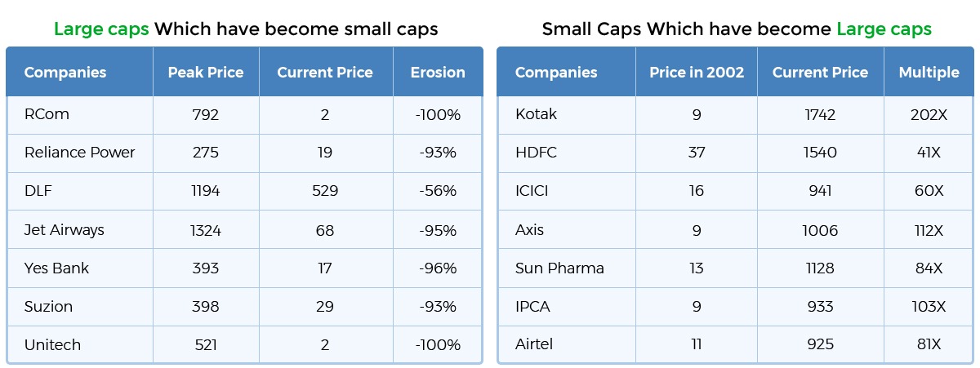
Task: Click the Erosion column header
Action: pos(438,73)
